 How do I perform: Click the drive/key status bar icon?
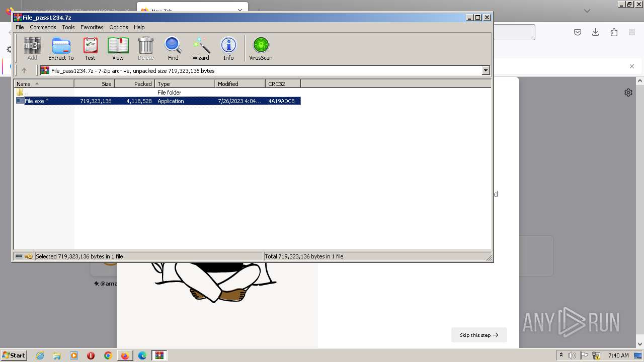click(x=24, y=256)
